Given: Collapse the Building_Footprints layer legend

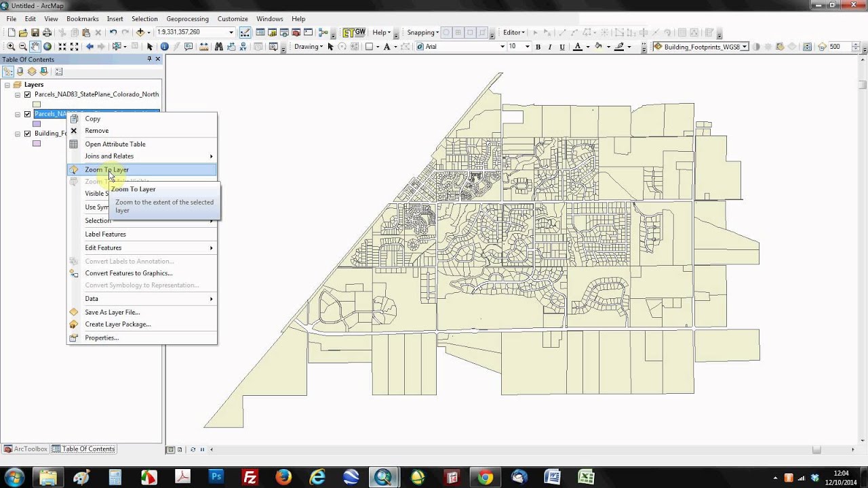Looking at the screenshot, I should tap(18, 134).
